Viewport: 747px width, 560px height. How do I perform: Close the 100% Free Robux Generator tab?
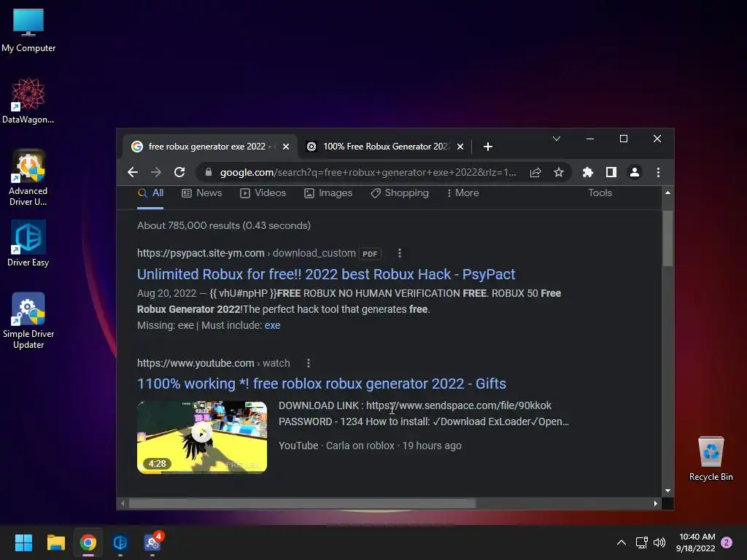[460, 147]
